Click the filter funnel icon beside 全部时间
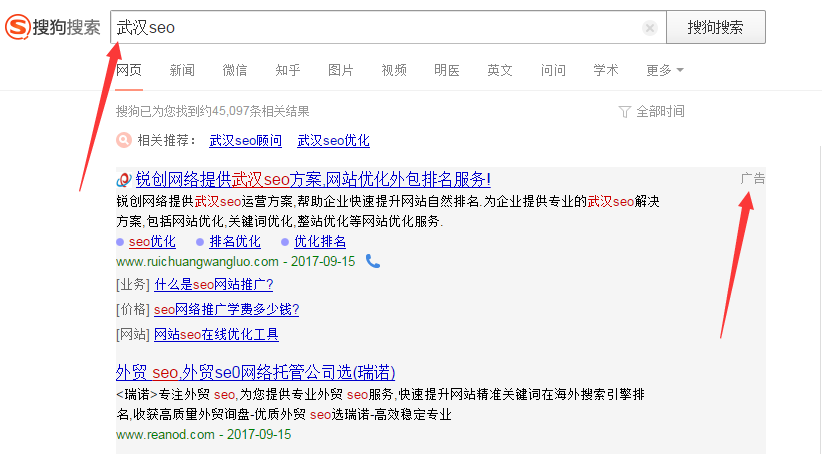This screenshot has width=822, height=454. [x=625, y=111]
